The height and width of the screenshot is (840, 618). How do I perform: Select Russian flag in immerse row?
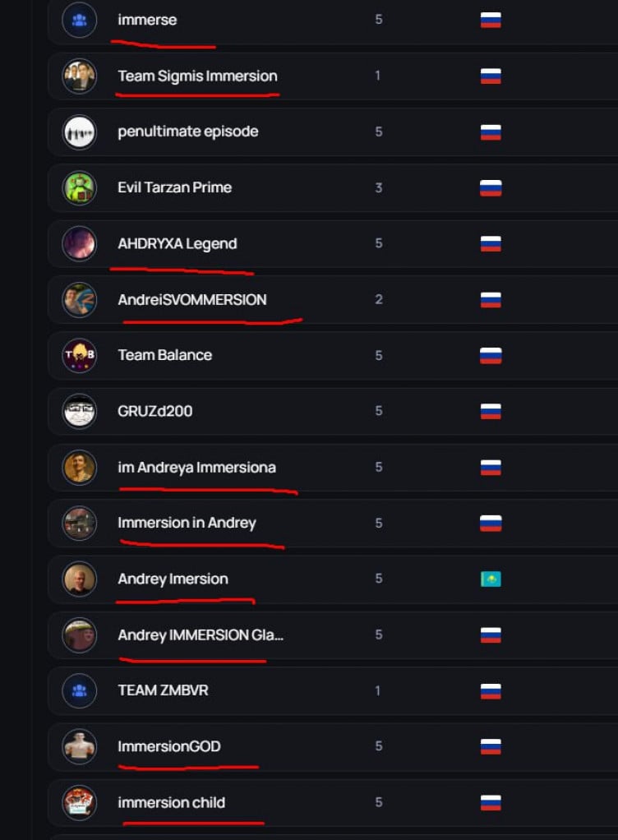point(491,21)
